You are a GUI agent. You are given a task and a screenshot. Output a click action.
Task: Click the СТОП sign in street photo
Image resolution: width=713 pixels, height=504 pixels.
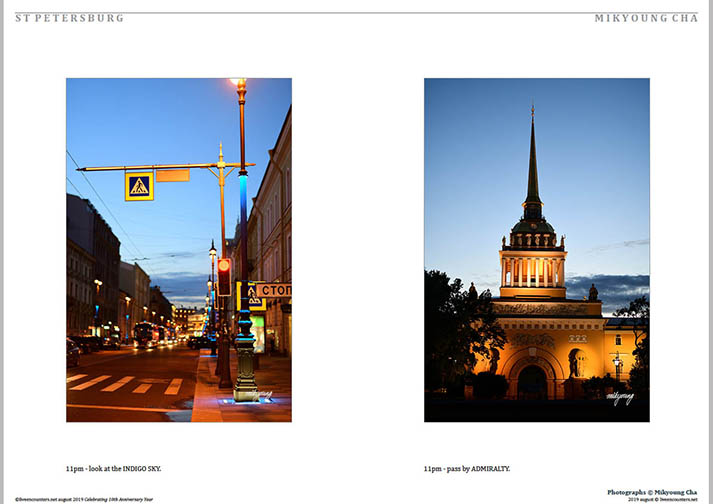click(x=274, y=290)
